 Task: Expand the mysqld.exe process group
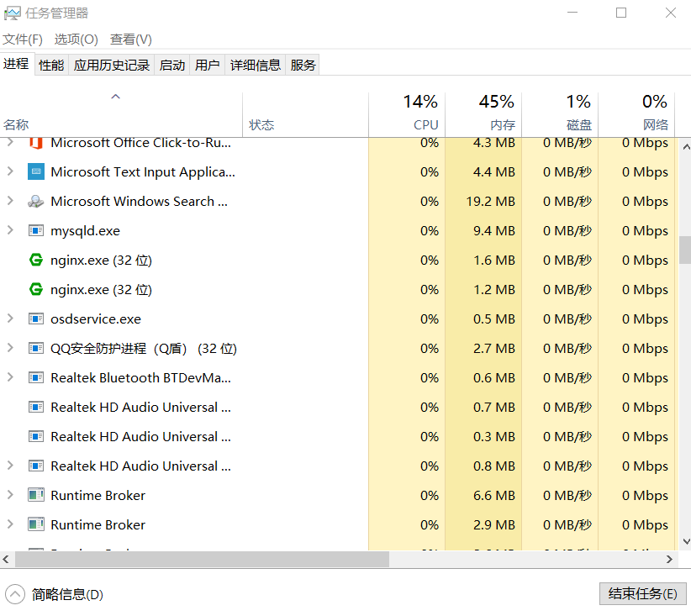(10, 230)
